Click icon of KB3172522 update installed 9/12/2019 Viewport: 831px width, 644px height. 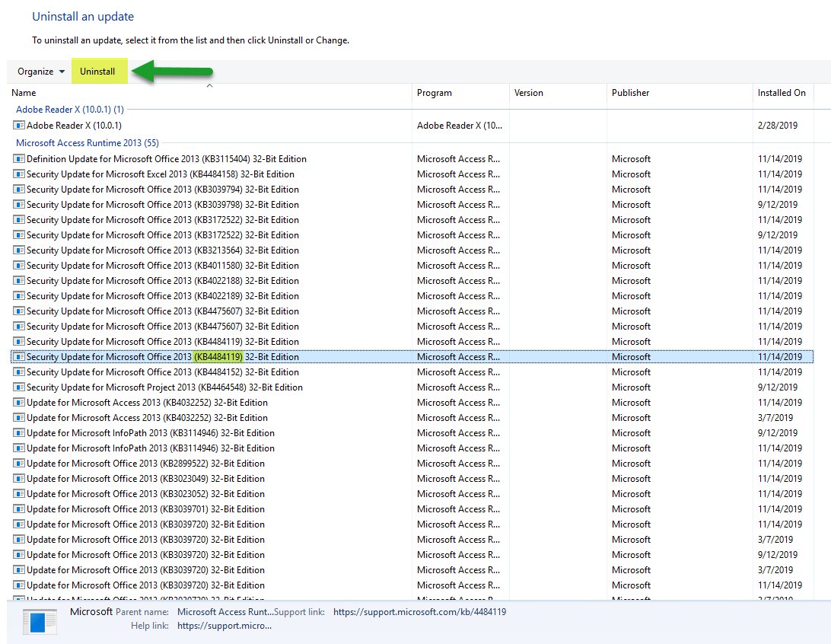(x=18, y=235)
